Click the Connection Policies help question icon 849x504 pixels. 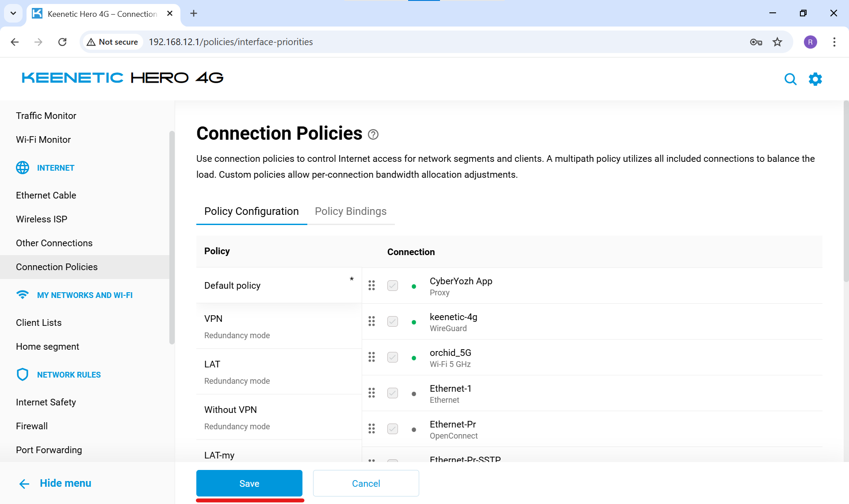(x=373, y=134)
